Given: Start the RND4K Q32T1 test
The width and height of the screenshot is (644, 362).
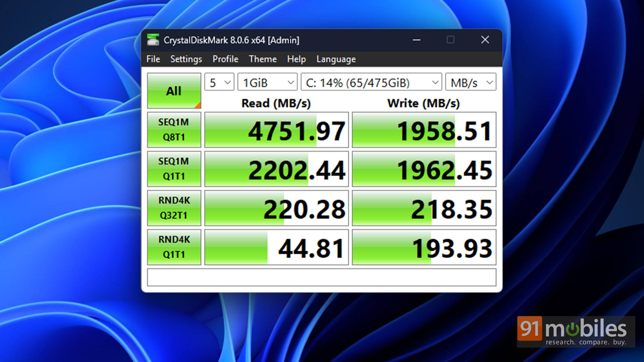Looking at the screenshot, I should [x=174, y=208].
